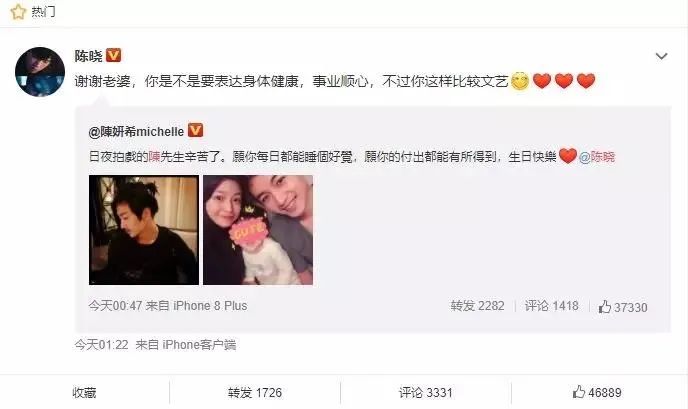Click the @陈晓 mention in quoted post

[597, 157]
